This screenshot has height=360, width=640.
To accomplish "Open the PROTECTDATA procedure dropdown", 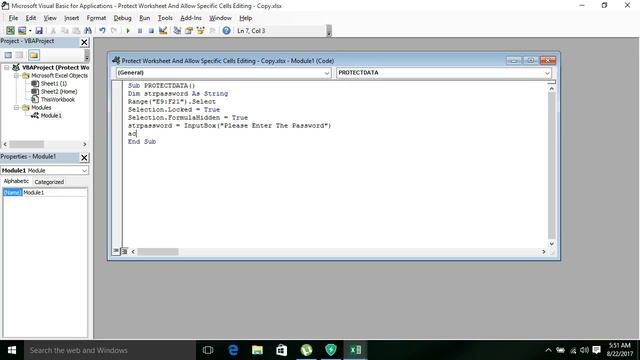I will (547, 73).
